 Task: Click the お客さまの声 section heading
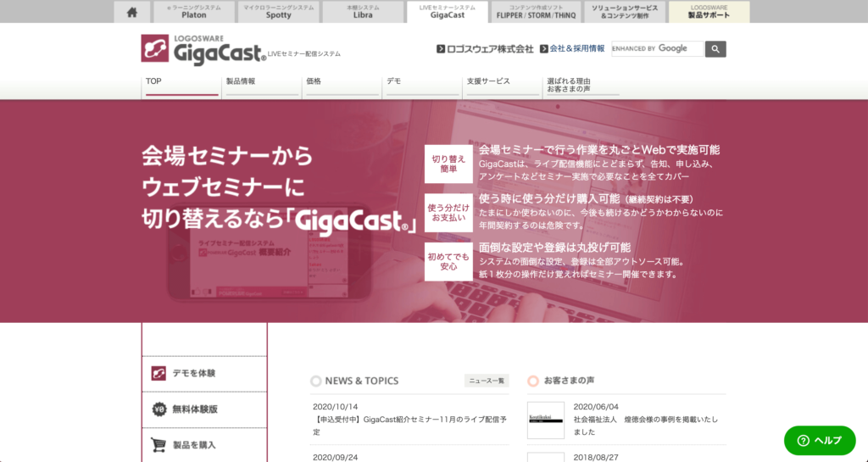(569, 381)
